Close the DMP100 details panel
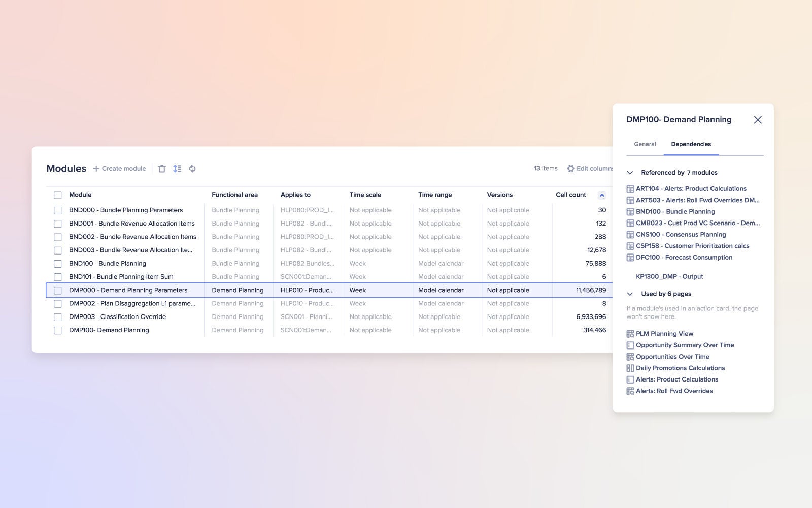Viewport: 812px width, 508px height. click(x=758, y=120)
